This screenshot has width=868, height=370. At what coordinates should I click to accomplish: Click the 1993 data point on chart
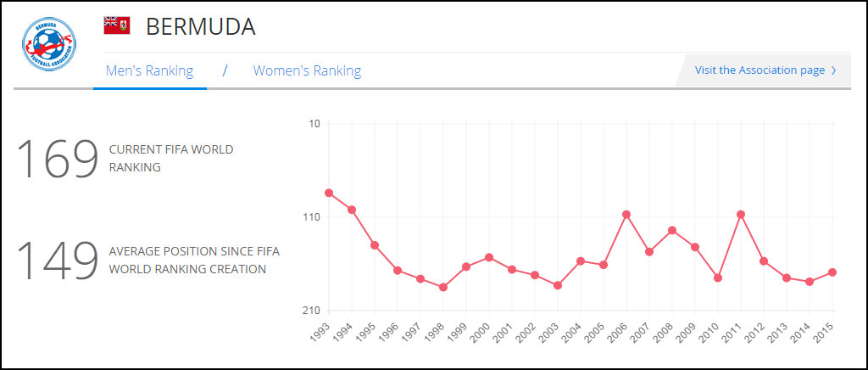click(329, 193)
